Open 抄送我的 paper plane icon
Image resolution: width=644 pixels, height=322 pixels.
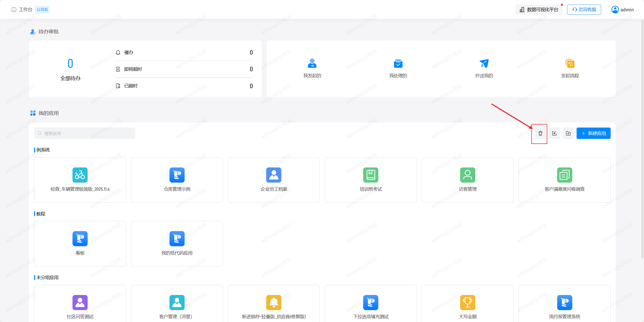pos(484,64)
